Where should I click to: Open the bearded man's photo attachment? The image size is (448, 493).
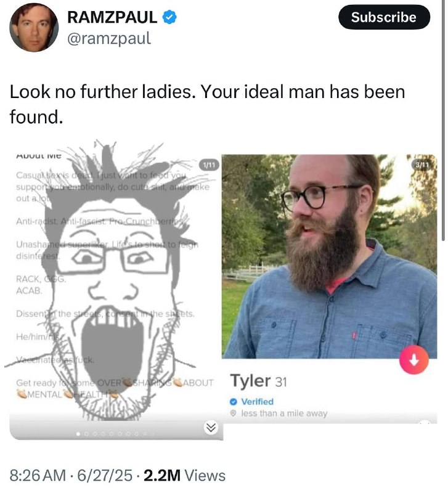329,256
